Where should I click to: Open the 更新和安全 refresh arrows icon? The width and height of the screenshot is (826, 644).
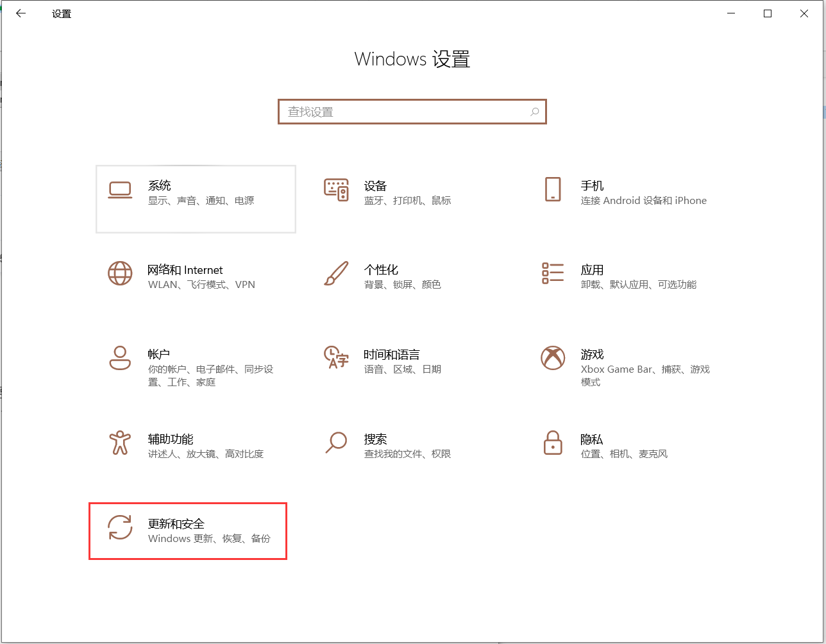120,527
